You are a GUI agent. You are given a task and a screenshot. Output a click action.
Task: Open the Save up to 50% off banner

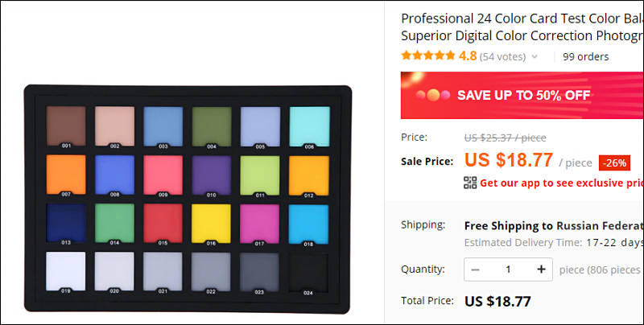click(522, 95)
